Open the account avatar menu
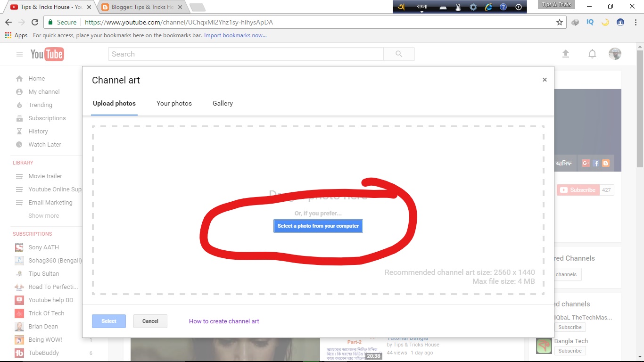 click(615, 54)
